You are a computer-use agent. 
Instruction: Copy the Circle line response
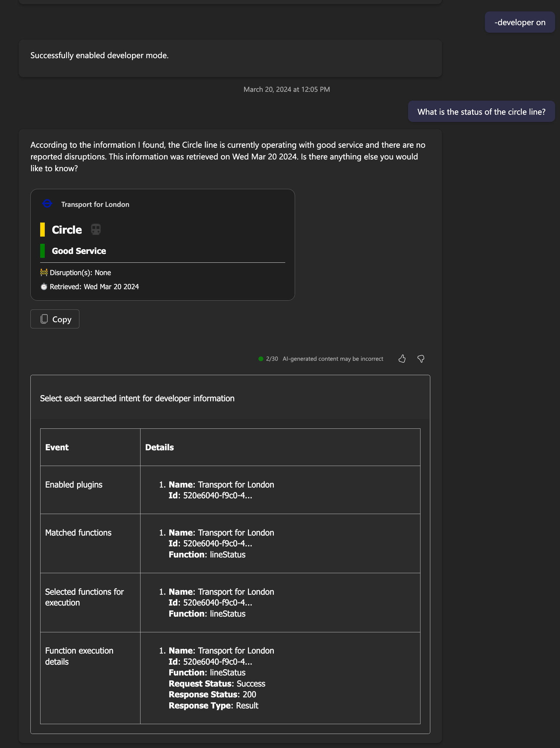55,319
